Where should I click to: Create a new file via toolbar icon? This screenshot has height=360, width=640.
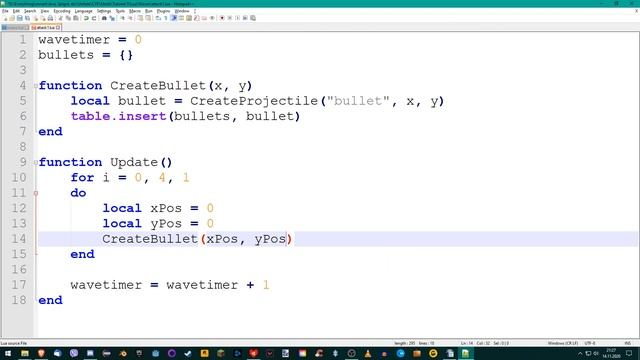pos(5,18)
